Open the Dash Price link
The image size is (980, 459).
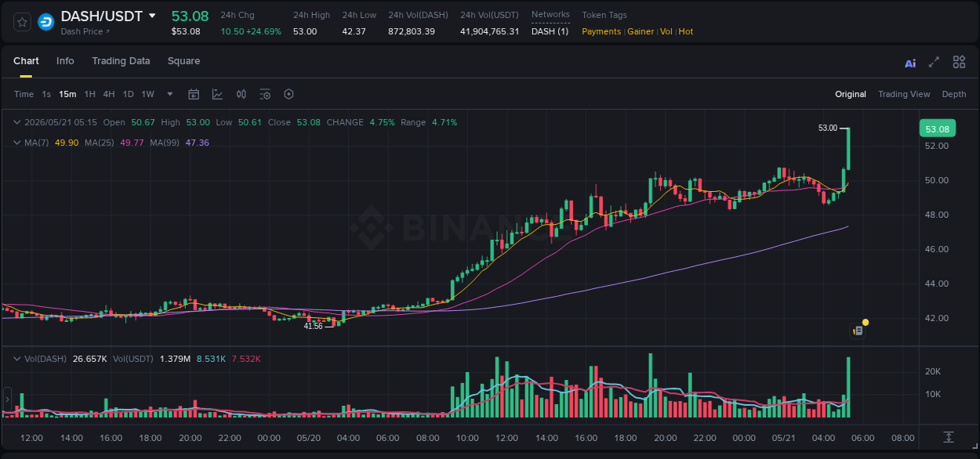[85, 31]
